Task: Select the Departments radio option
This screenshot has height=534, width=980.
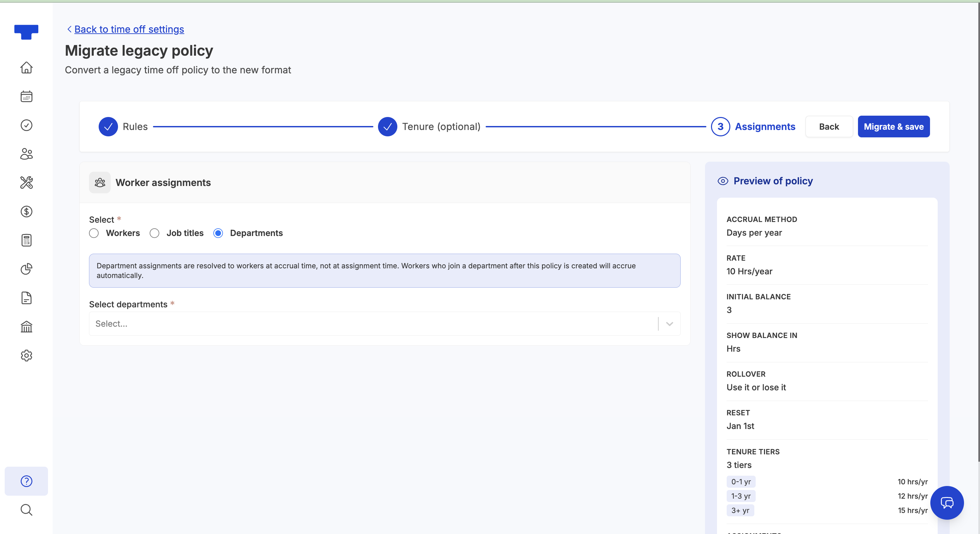Action: [218, 233]
